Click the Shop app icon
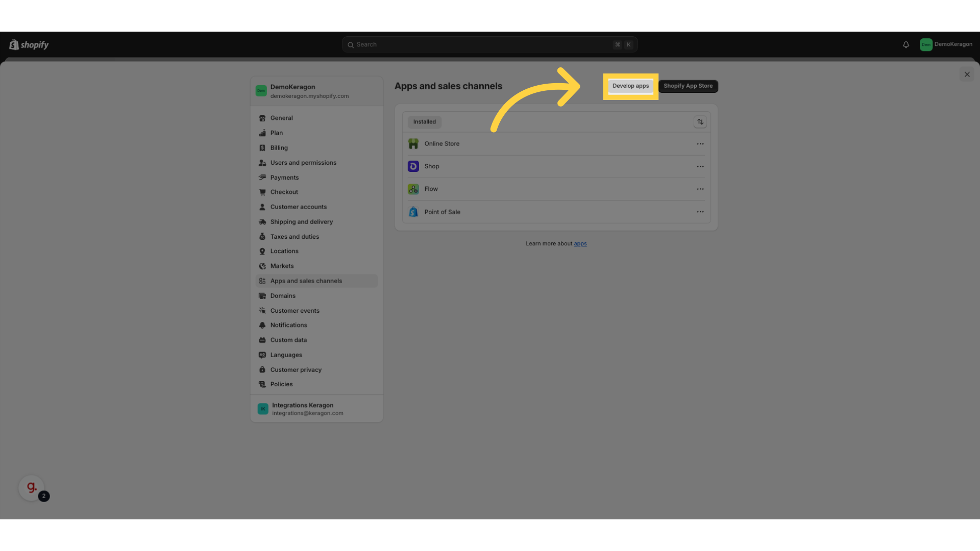 pyautogui.click(x=413, y=166)
